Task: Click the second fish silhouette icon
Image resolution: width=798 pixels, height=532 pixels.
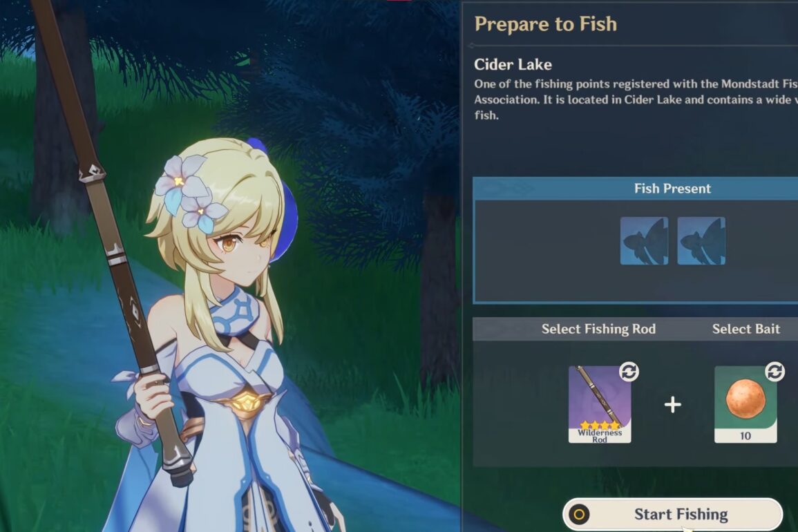Action: click(701, 241)
